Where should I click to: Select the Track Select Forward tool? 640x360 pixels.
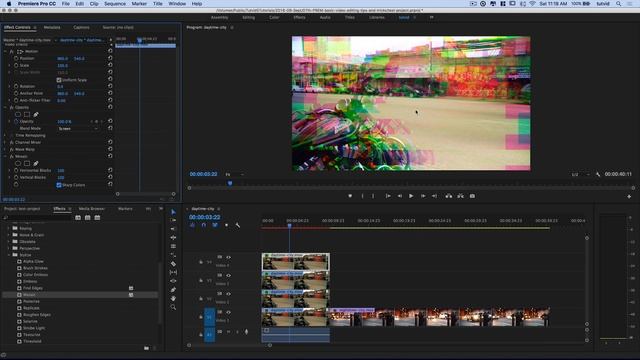173,220
